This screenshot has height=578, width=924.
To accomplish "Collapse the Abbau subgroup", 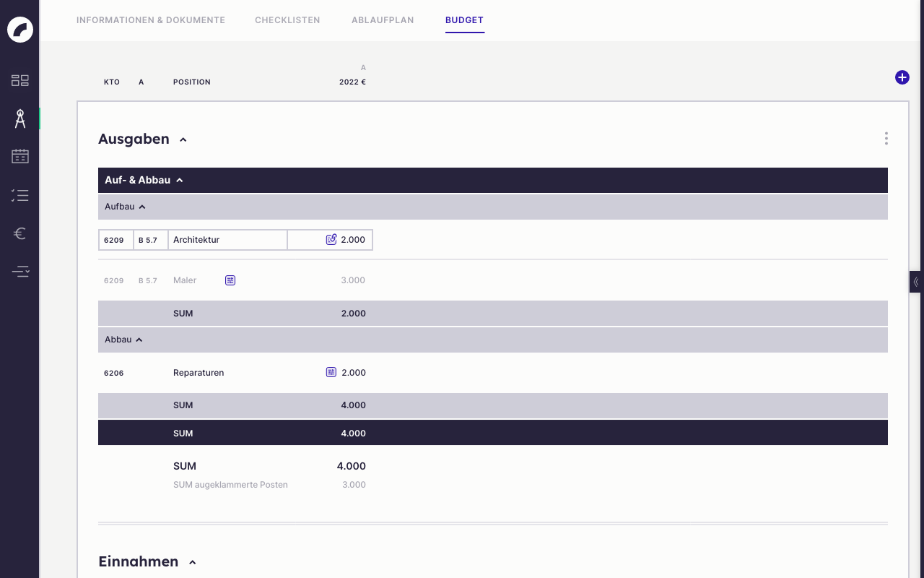I will pyautogui.click(x=139, y=340).
